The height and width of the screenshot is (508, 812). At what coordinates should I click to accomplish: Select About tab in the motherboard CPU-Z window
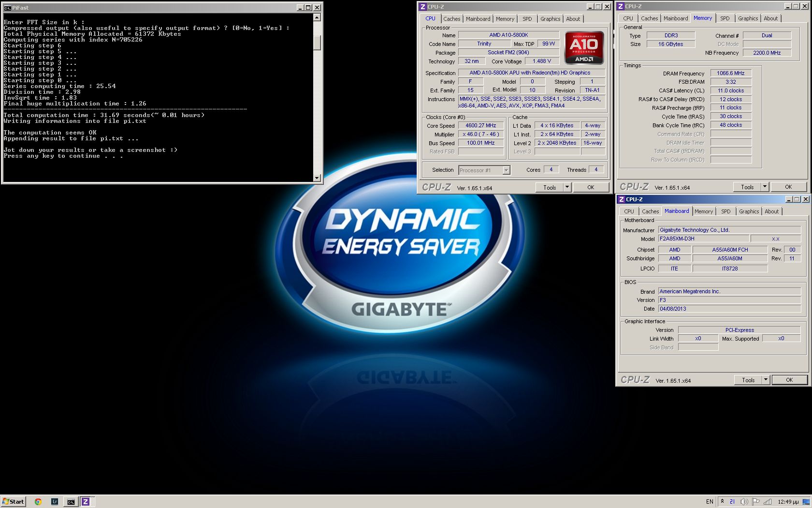pos(772,211)
